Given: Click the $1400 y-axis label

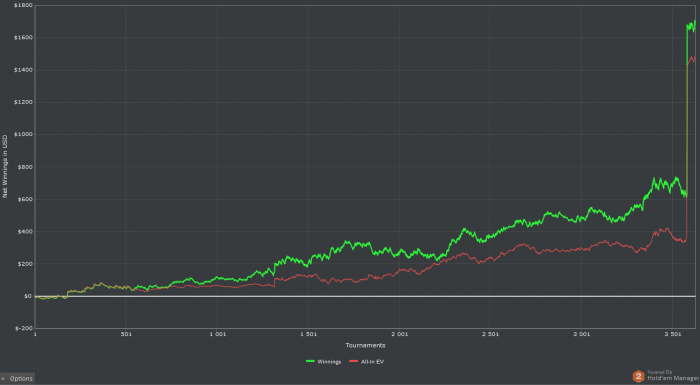Looking at the screenshot, I should pyautogui.click(x=23, y=70).
